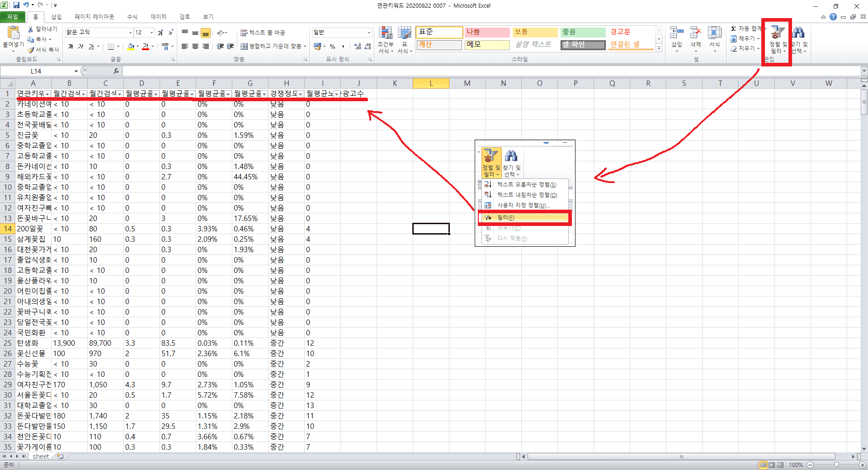Open Excel Help question mark
The width and height of the screenshot is (868, 470).
click(833, 17)
